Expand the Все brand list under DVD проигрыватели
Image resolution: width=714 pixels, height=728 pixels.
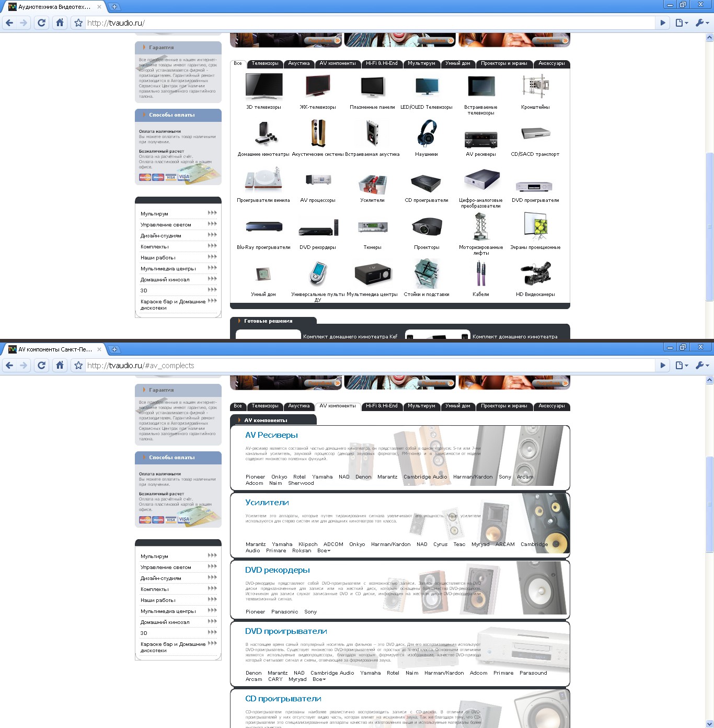[x=319, y=679]
